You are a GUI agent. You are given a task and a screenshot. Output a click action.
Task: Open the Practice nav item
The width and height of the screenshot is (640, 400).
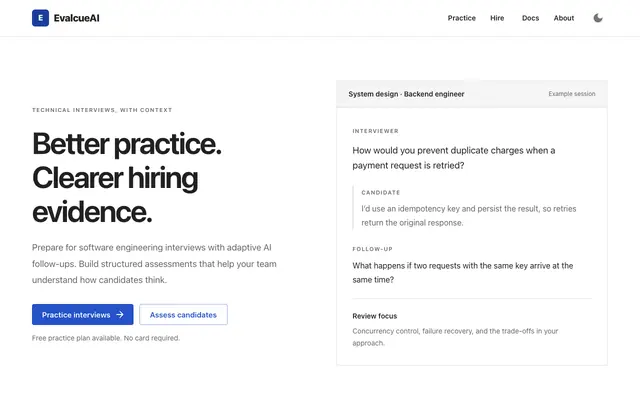(462, 18)
